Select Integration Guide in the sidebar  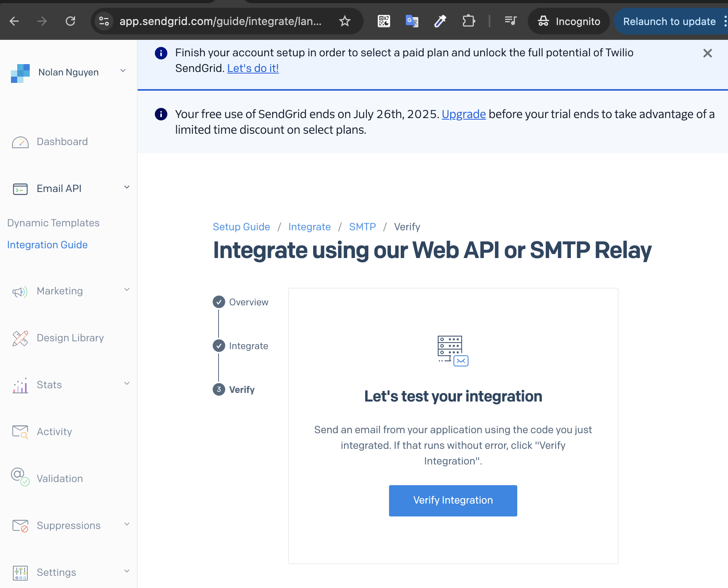coord(47,245)
